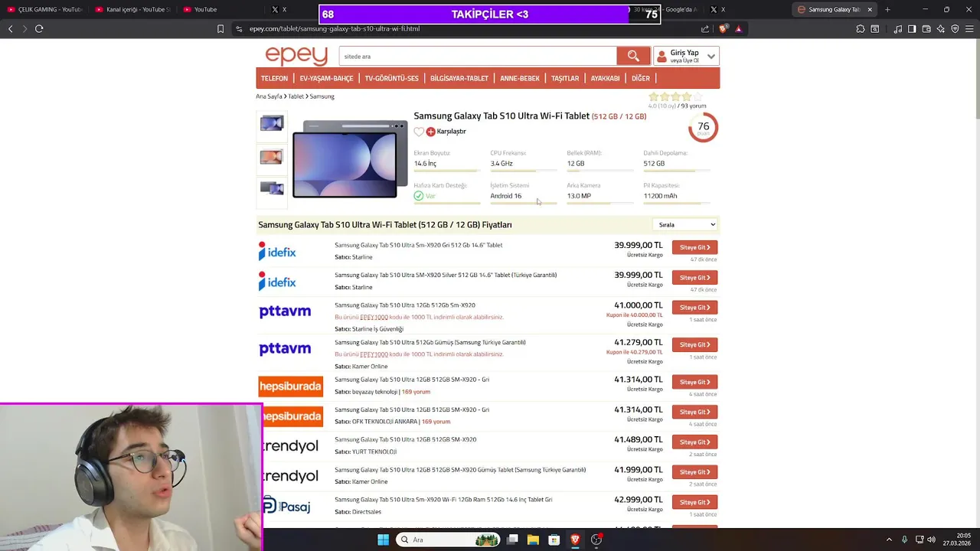Open the AYAKKABI category menu
The image size is (980, 551).
tap(605, 78)
